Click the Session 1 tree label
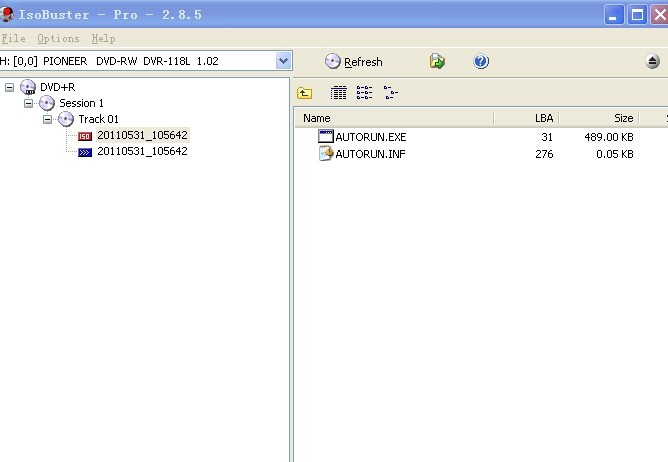The height and width of the screenshot is (462, 668). [x=81, y=103]
